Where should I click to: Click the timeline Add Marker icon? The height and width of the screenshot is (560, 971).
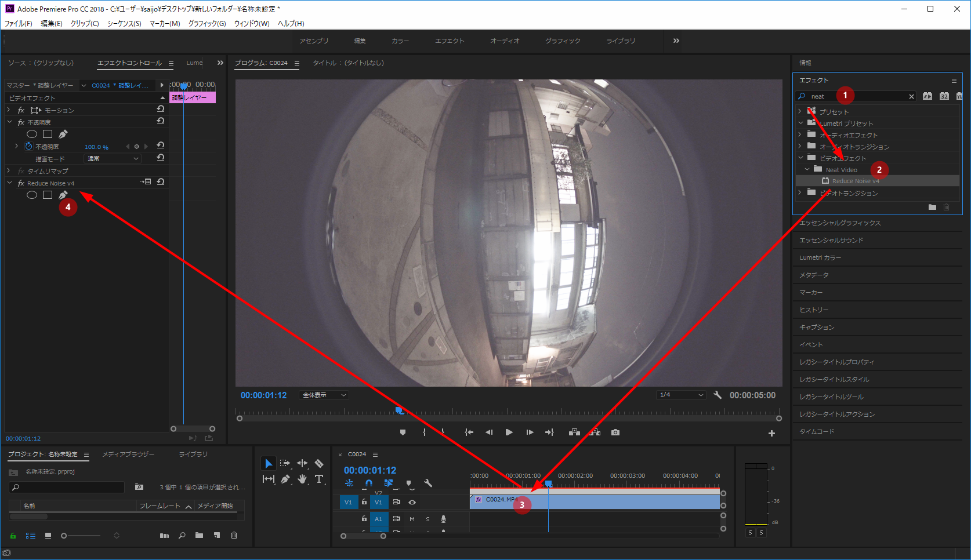[x=409, y=483]
